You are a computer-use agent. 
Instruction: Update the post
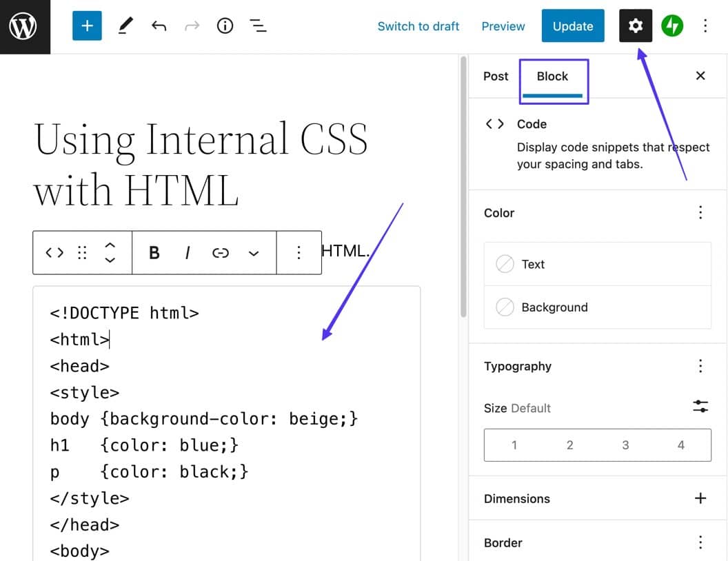(x=573, y=26)
